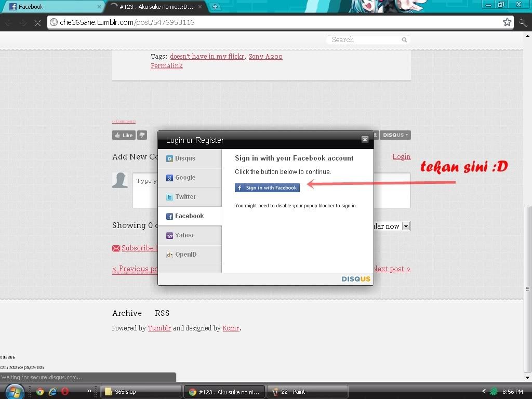Click the green system tray icon
The height and width of the screenshot is (399, 532).
pos(494,392)
